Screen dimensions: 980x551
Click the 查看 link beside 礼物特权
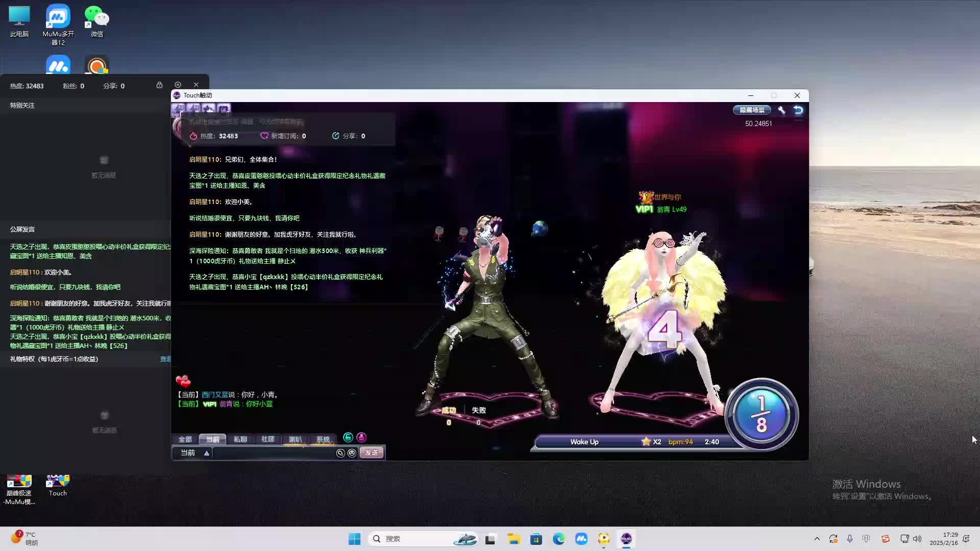tap(165, 359)
